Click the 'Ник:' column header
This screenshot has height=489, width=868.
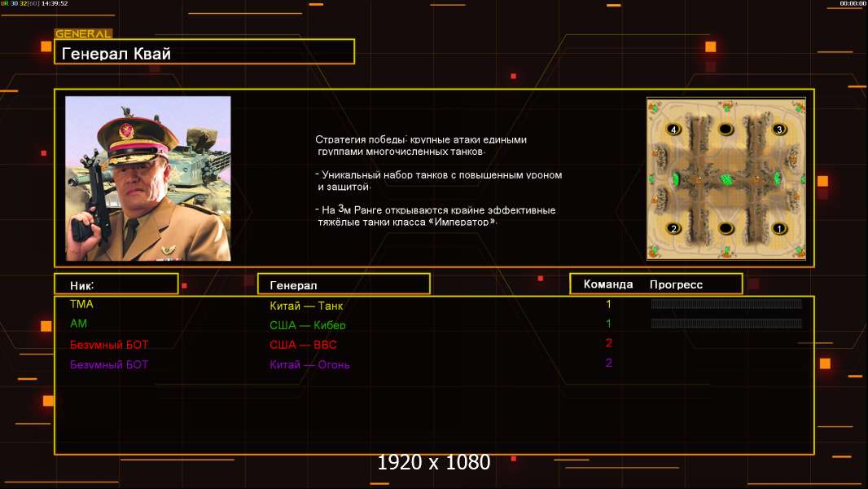pyautogui.click(x=116, y=284)
